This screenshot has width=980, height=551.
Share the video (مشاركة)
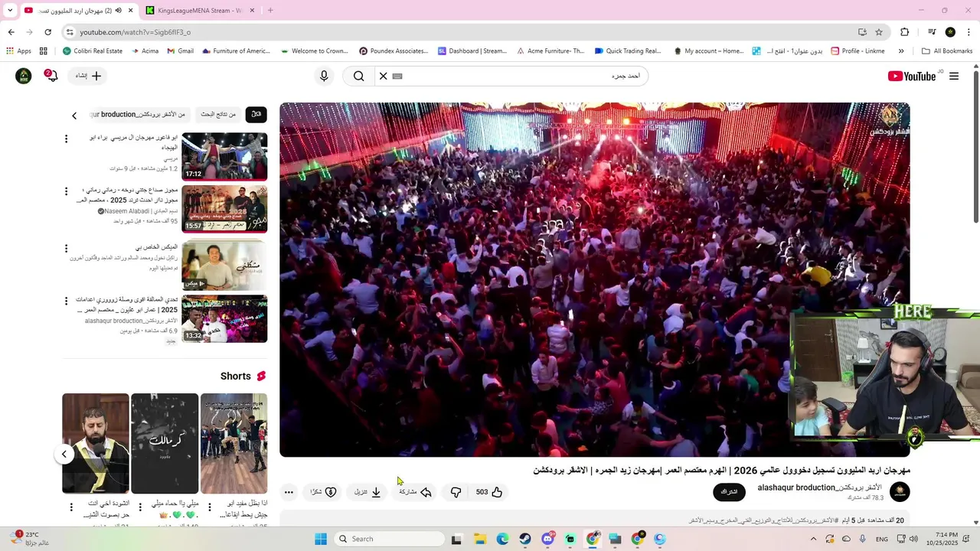(415, 492)
